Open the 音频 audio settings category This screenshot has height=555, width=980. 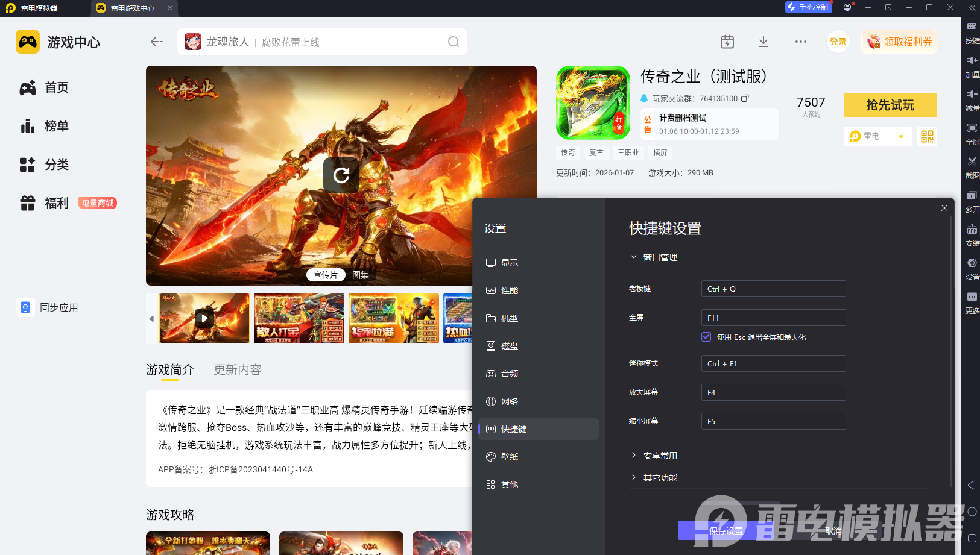(508, 373)
